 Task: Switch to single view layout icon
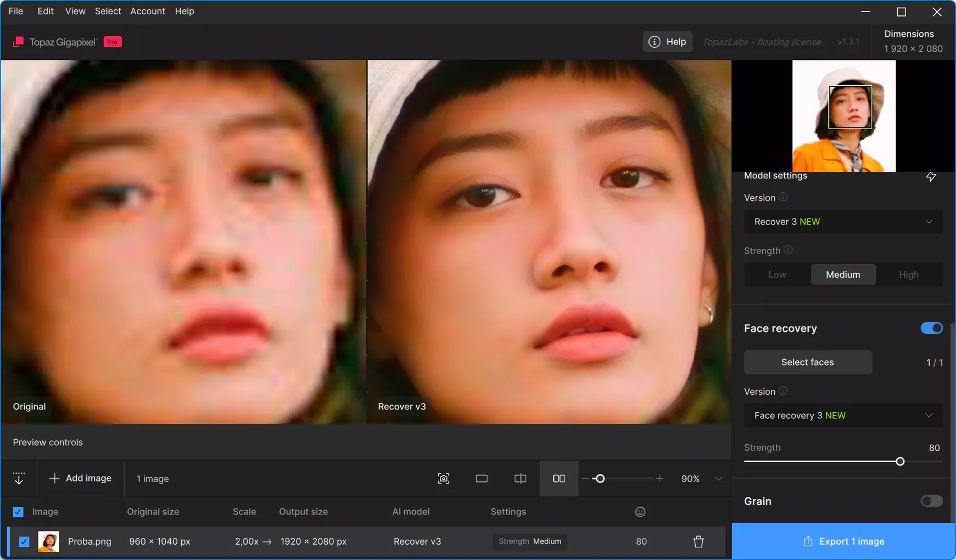click(x=482, y=479)
